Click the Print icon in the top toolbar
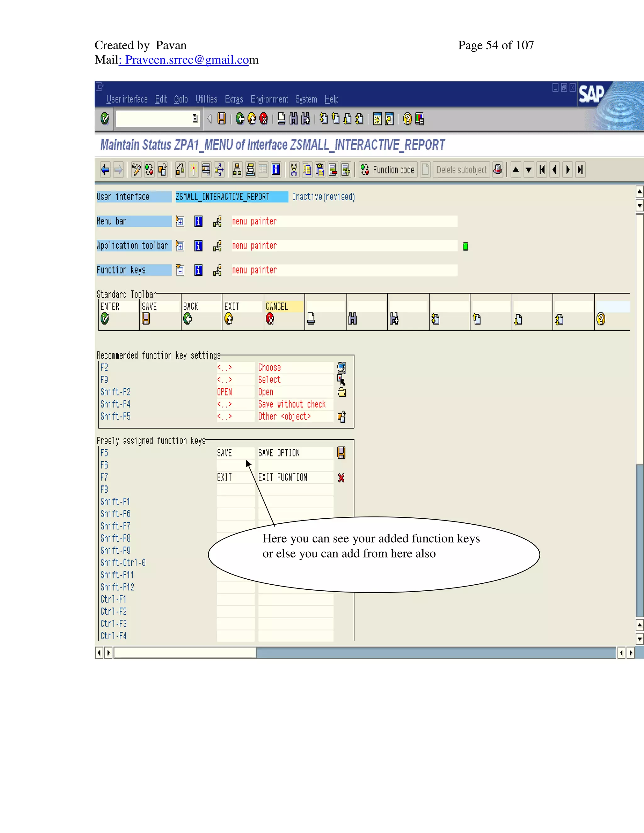Screen dimensions: 644x833 click(281, 119)
